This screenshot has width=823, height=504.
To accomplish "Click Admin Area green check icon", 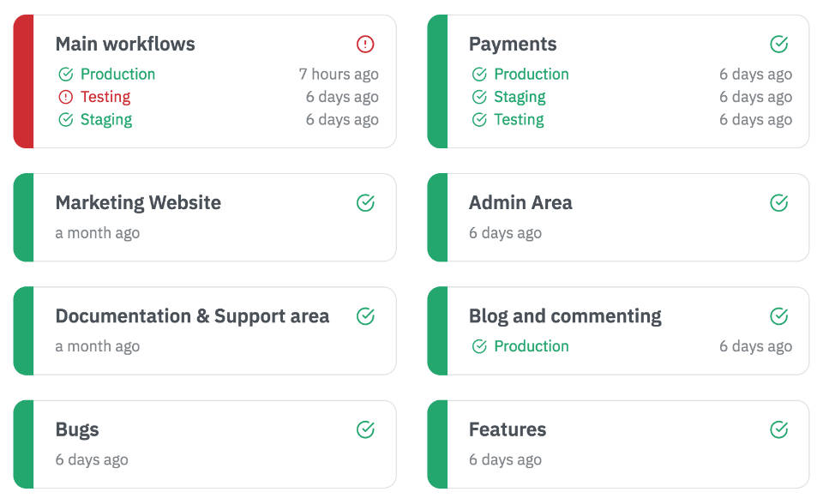I will pos(778,202).
